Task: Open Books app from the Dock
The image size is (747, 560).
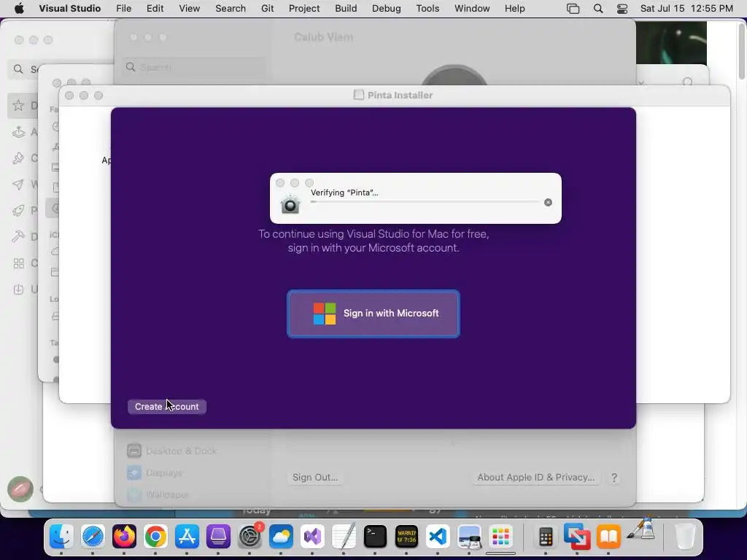Action: tap(608, 537)
